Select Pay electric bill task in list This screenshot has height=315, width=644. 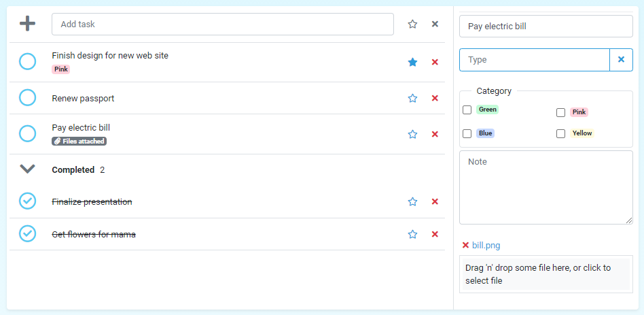(81, 127)
